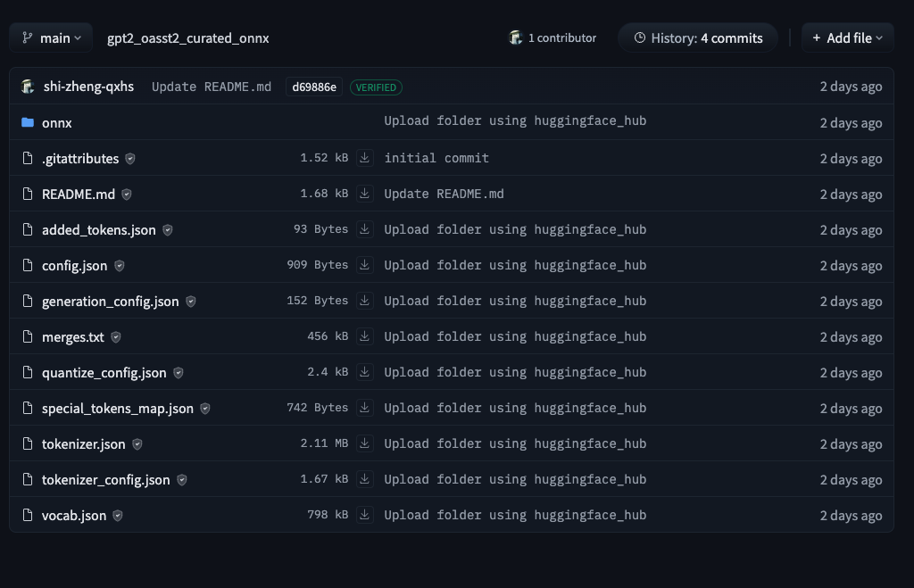Click 2 days ago in the config.json row

pyautogui.click(x=851, y=266)
